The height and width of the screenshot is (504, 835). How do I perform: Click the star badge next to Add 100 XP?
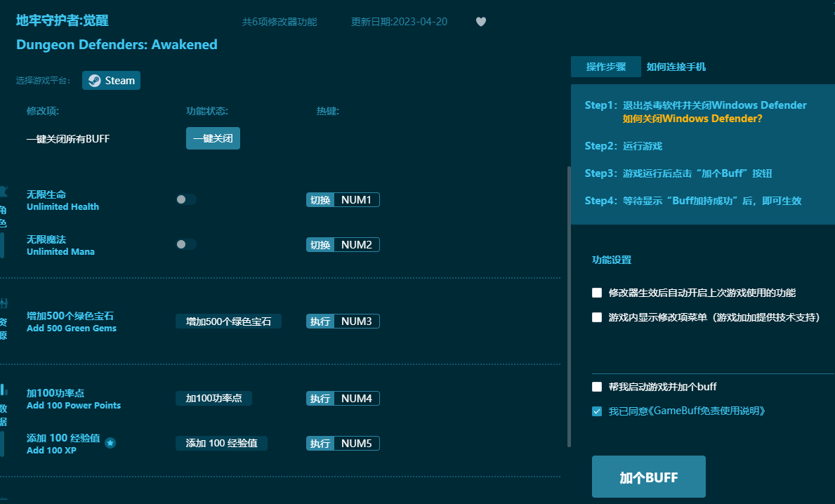click(110, 443)
